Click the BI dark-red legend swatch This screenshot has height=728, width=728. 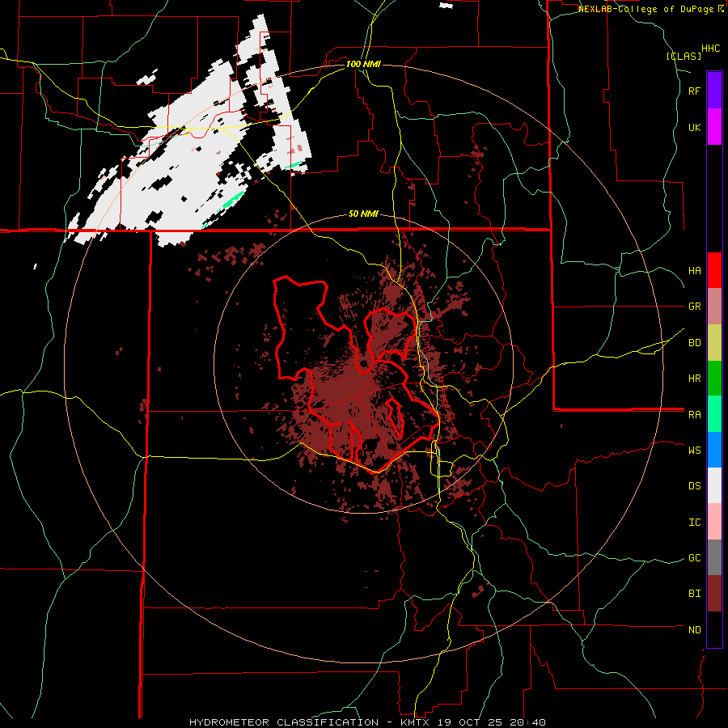pyautogui.click(x=714, y=594)
